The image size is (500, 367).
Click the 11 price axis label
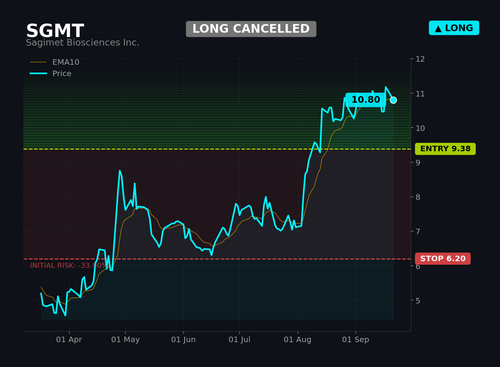[x=420, y=94]
